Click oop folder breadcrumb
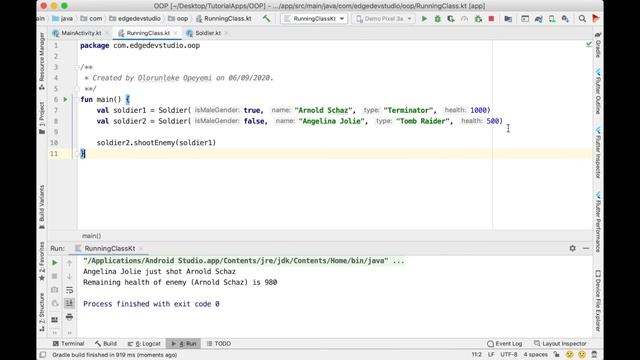 178,19
